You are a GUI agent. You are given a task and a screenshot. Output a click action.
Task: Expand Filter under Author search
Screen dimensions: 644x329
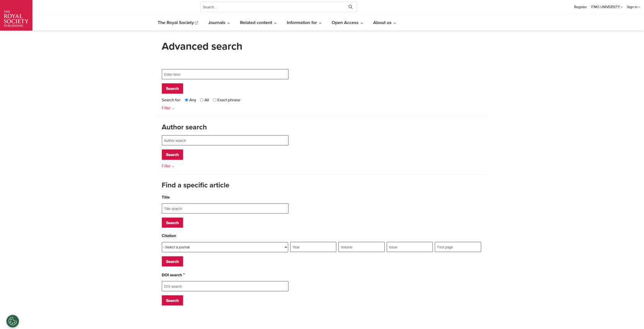[x=168, y=166]
